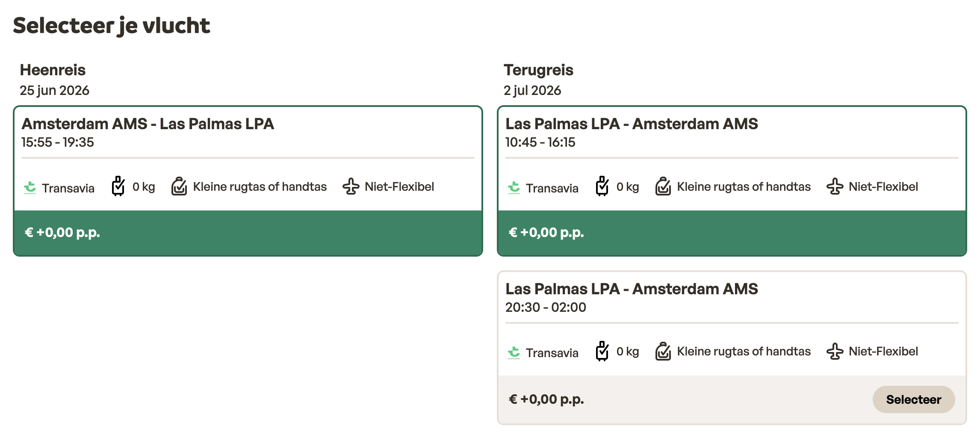The width and height of the screenshot is (980, 432).
Task: Click Transavia logo on the 20:30 return flight
Action: point(514,352)
